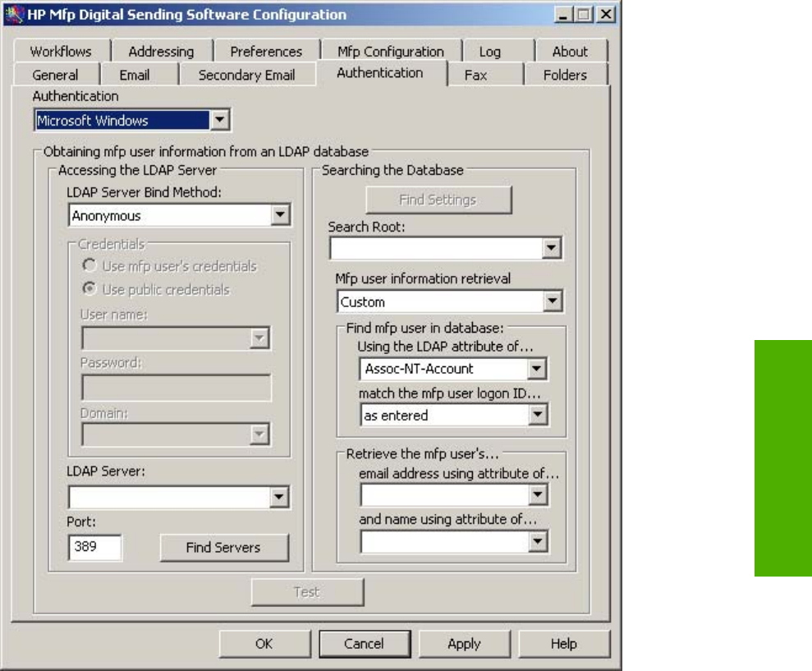Open the LDAP Server Bind Method dropdown
The height and width of the screenshot is (671, 812).
coord(280,215)
